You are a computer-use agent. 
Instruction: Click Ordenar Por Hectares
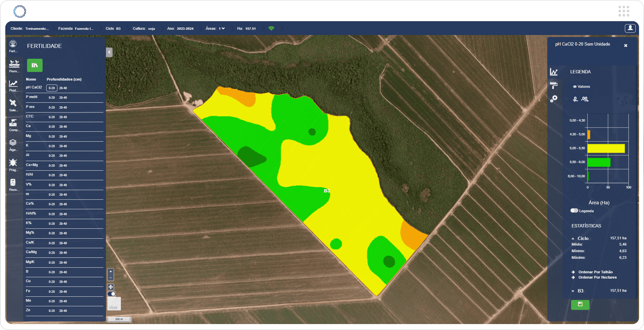(x=597, y=277)
